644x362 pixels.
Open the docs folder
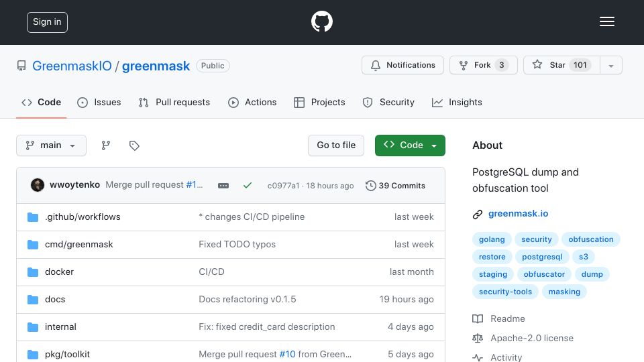coord(55,299)
